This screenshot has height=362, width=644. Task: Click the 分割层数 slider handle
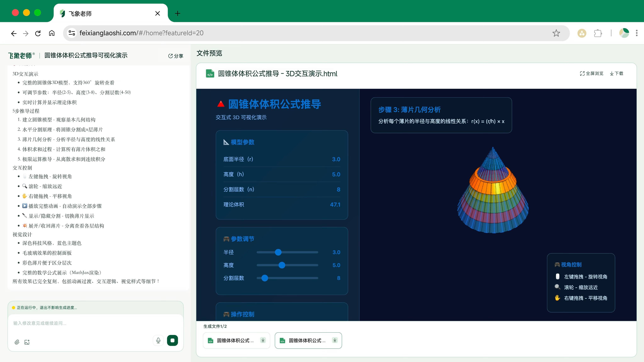[x=265, y=278]
